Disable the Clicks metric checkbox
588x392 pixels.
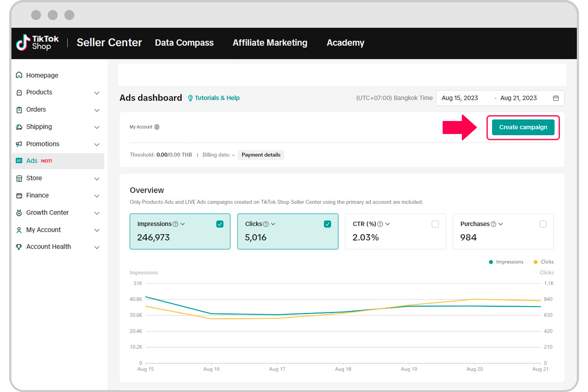point(328,224)
